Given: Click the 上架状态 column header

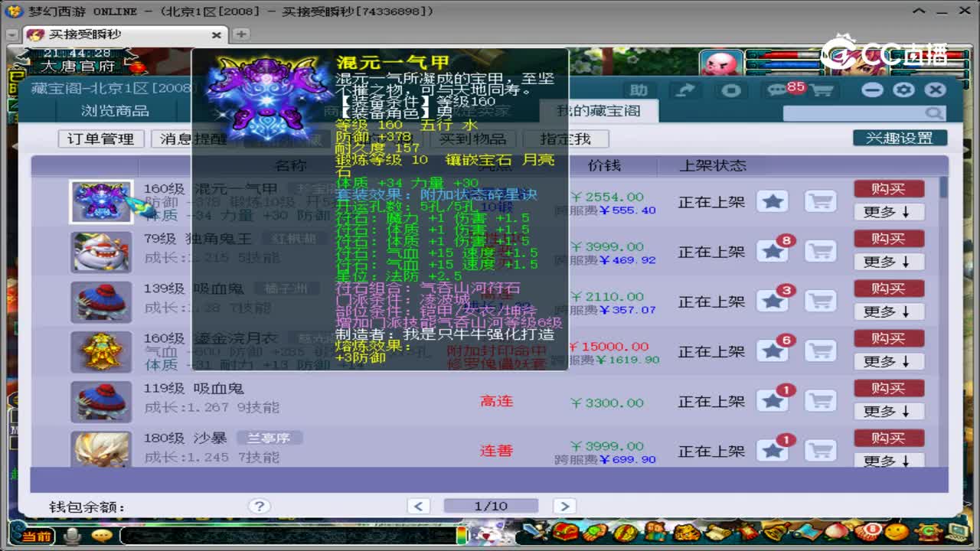Looking at the screenshot, I should 712,165.
